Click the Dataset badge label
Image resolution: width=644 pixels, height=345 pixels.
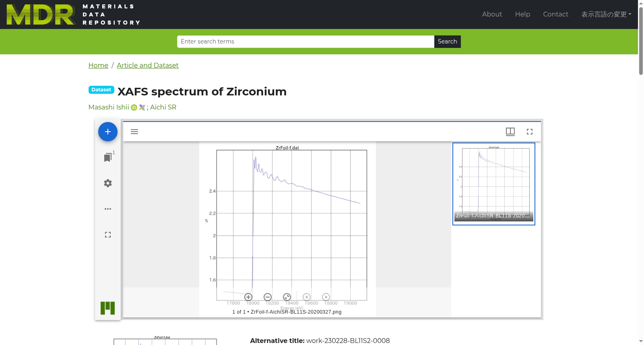click(101, 90)
